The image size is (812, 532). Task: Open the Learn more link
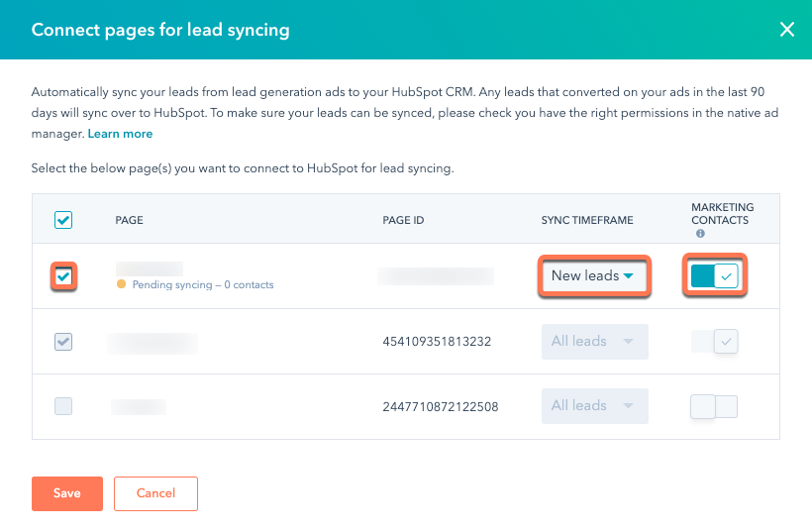pos(120,134)
